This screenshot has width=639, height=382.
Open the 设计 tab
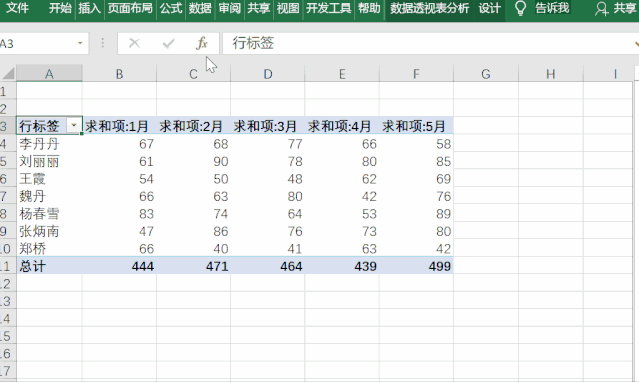tap(489, 8)
